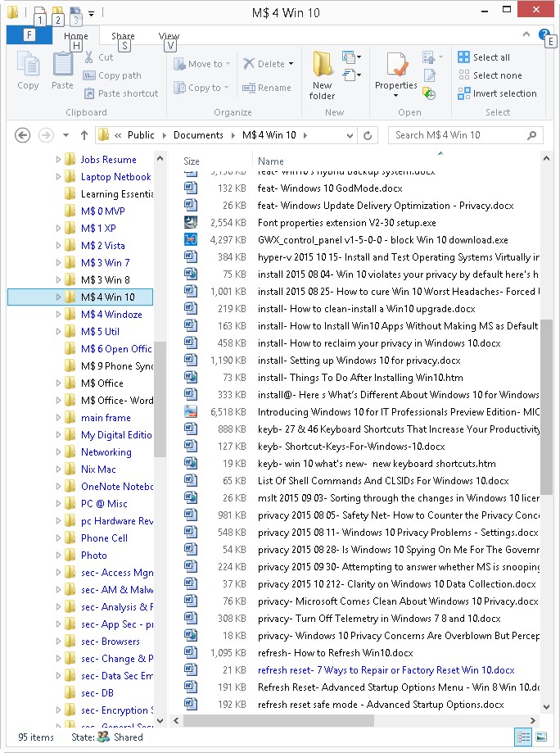This screenshot has width=560, height=753.
Task: Click Public in the address bar
Action: (x=141, y=135)
